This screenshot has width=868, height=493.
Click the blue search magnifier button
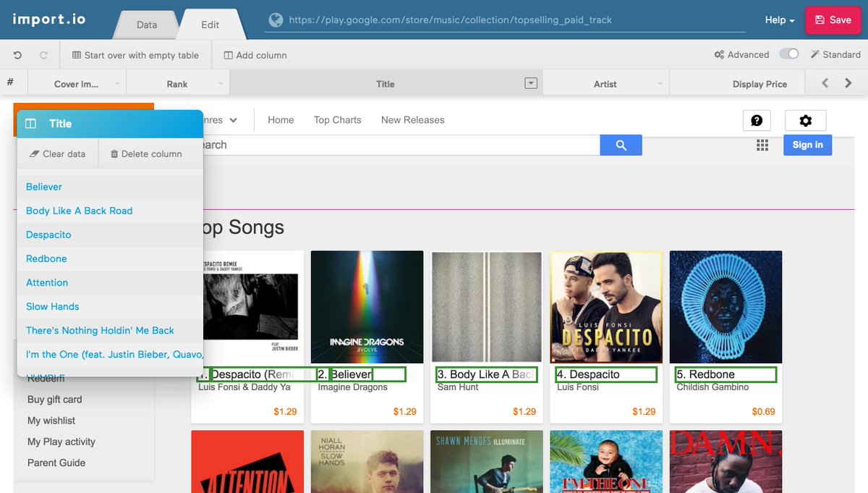click(x=621, y=145)
